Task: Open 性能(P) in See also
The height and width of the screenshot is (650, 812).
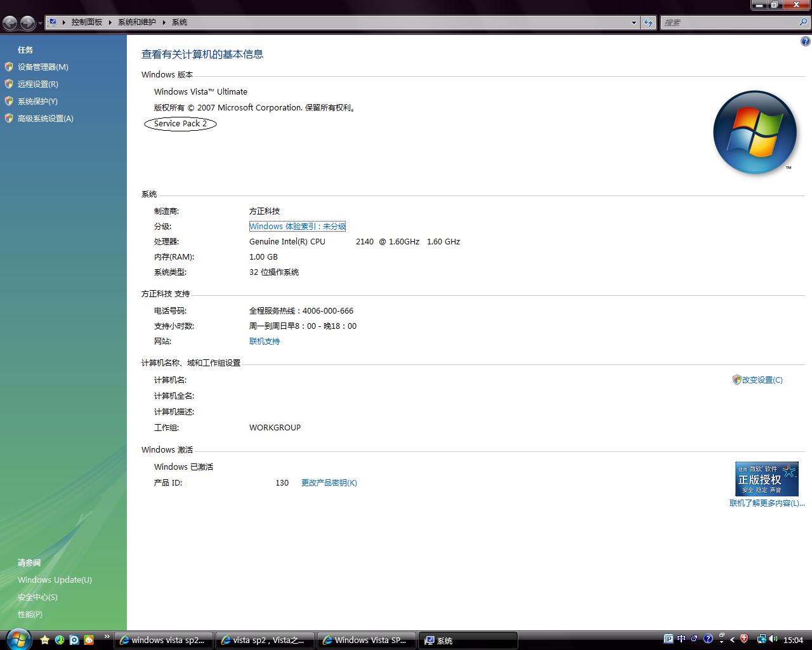Action: click(30, 614)
